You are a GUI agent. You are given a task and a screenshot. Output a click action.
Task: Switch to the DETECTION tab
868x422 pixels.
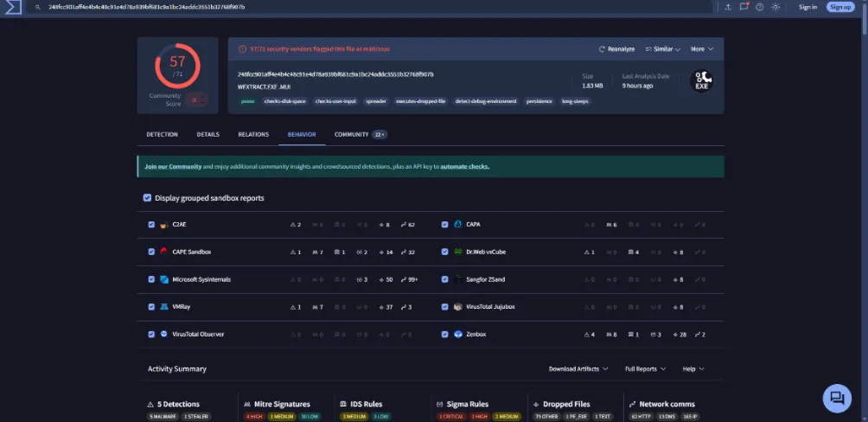click(163, 135)
